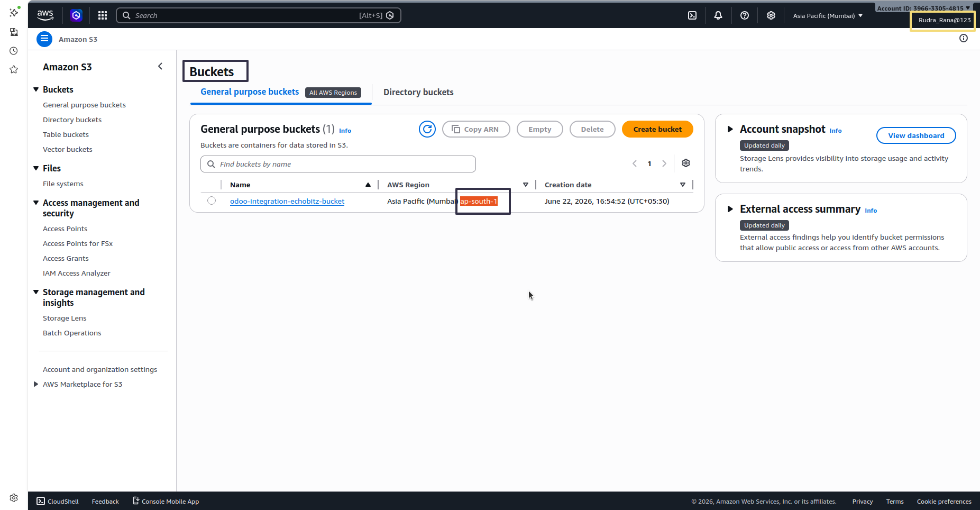Expand the Account snapshot section
This screenshot has width=980, height=510.
tap(730, 129)
